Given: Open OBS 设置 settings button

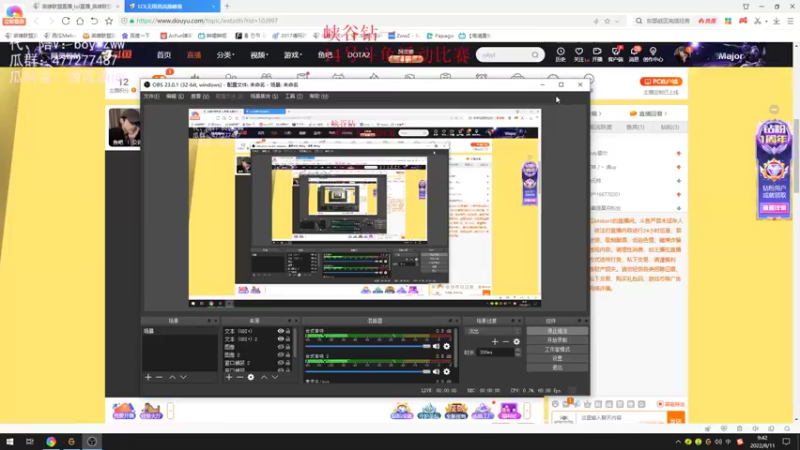Looking at the screenshot, I should pos(557,358).
